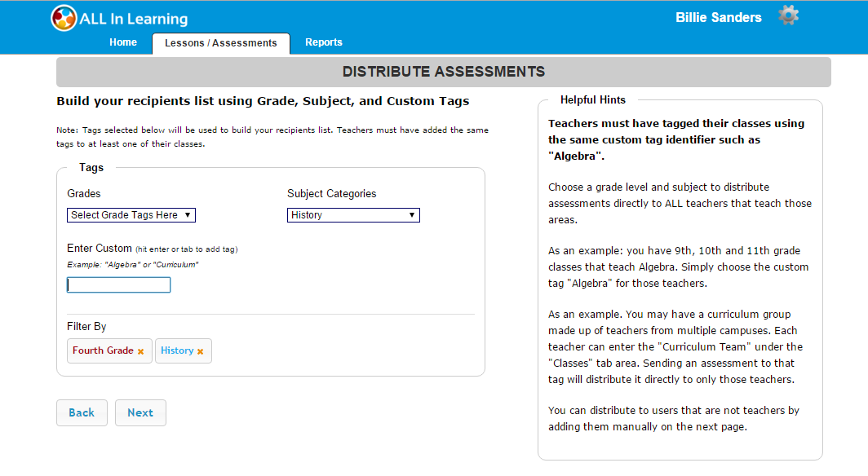This screenshot has height=476, width=868.
Task: Click the Grades field label
Action: click(84, 194)
